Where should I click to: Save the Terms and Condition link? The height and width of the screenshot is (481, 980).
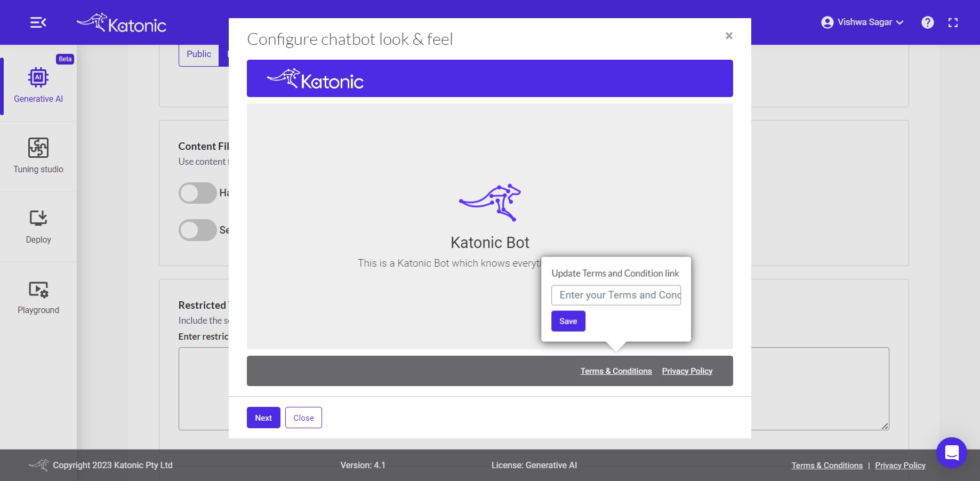(x=568, y=321)
